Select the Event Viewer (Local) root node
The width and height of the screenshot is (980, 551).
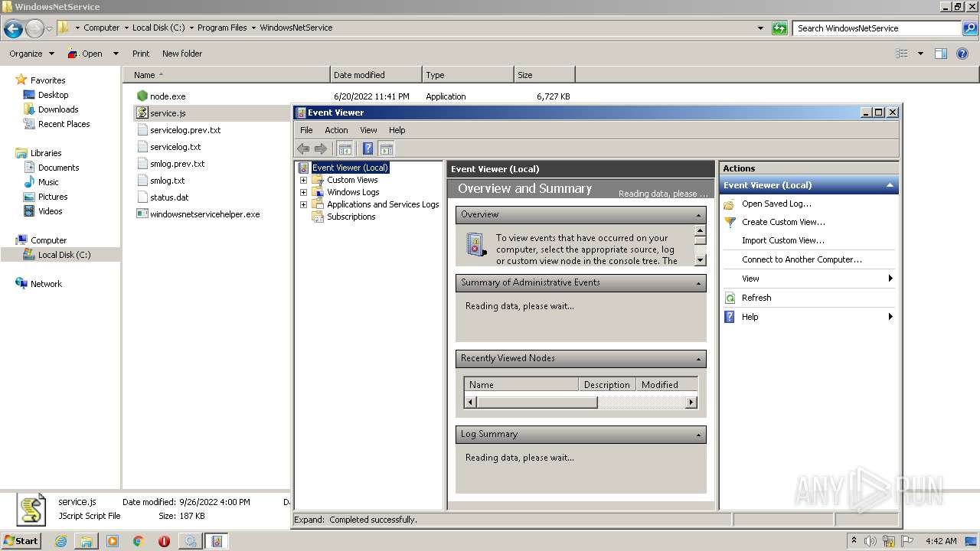click(350, 168)
